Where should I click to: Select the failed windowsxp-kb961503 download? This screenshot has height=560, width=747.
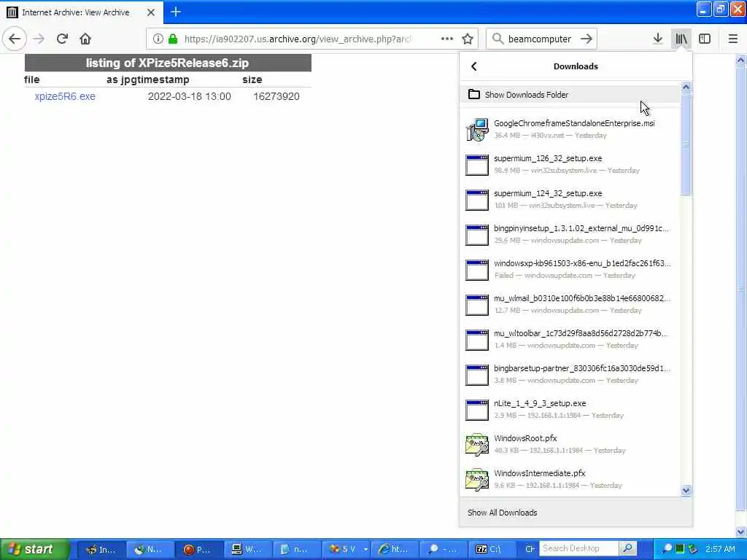[570, 269]
